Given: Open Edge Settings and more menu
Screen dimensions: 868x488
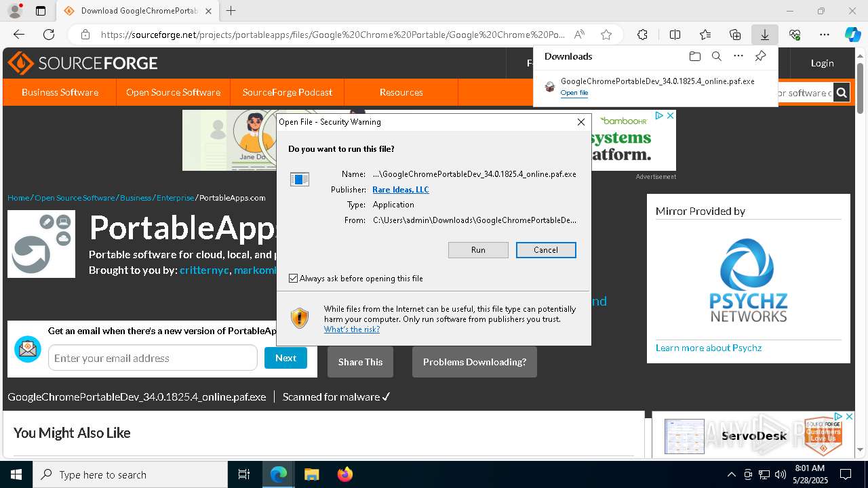Looking at the screenshot, I should click(x=825, y=35).
